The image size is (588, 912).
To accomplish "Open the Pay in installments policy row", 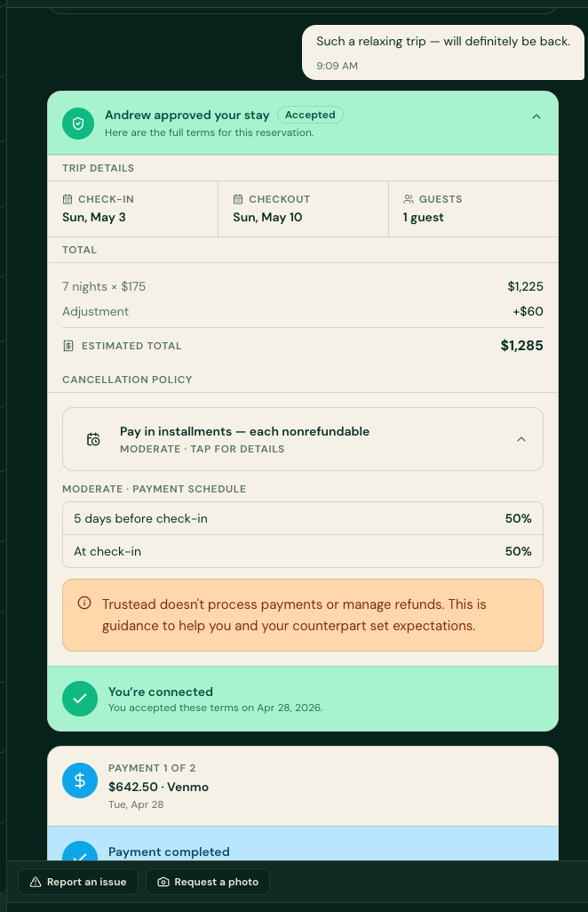I will (x=303, y=439).
